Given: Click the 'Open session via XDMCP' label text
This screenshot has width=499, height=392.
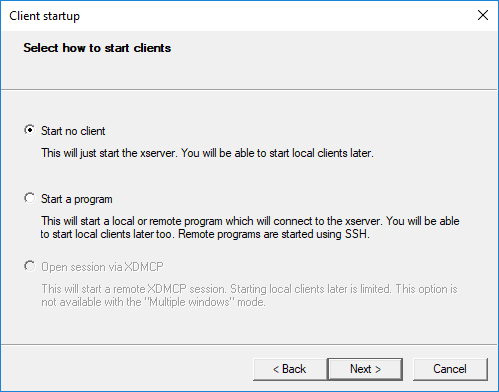Looking at the screenshot, I should pyautogui.click(x=102, y=267).
